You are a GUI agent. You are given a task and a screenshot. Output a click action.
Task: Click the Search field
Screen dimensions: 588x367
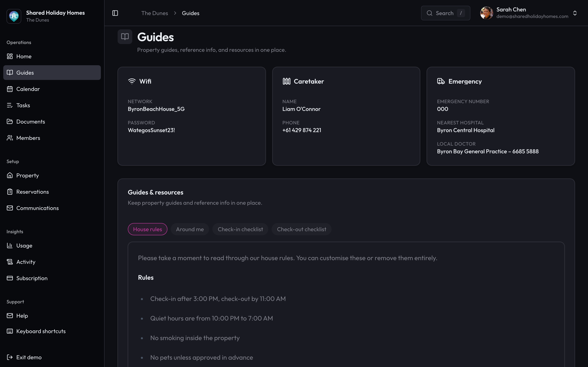(x=445, y=13)
